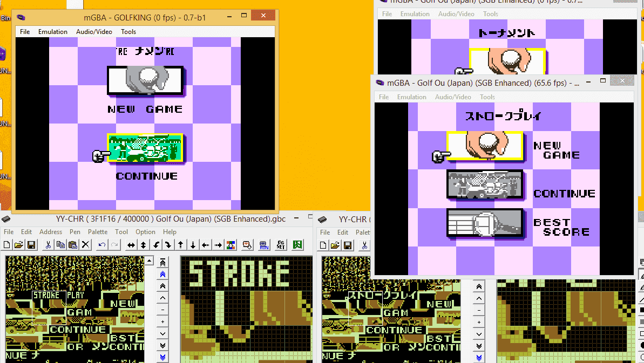Shift pixels right with the right arrow icon
The image size is (644, 363).
[218, 245]
